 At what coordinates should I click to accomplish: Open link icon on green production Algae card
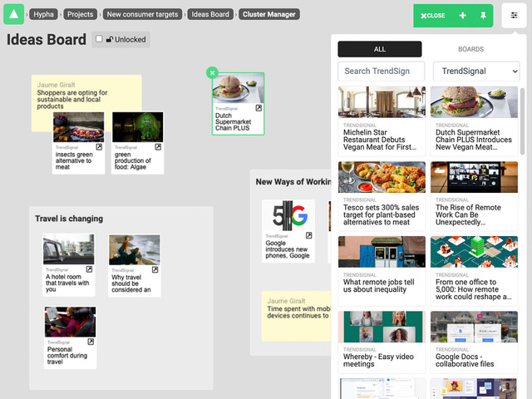[158, 147]
